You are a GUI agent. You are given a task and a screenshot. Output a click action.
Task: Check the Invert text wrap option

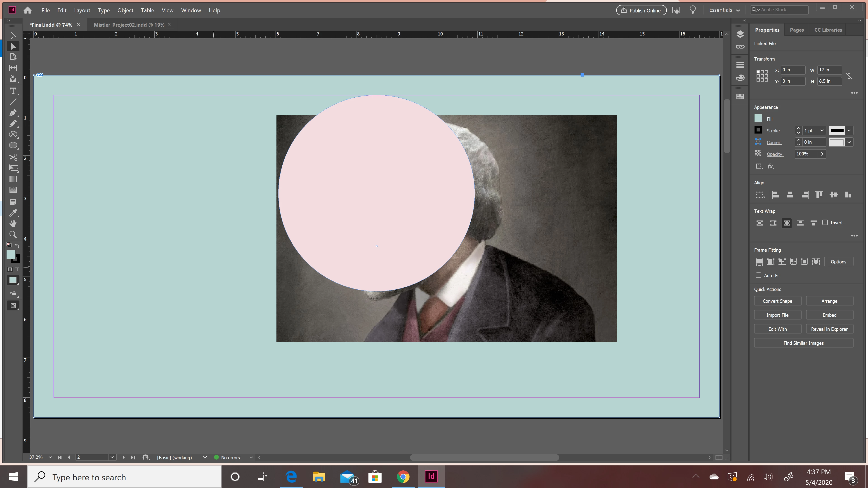(x=825, y=222)
